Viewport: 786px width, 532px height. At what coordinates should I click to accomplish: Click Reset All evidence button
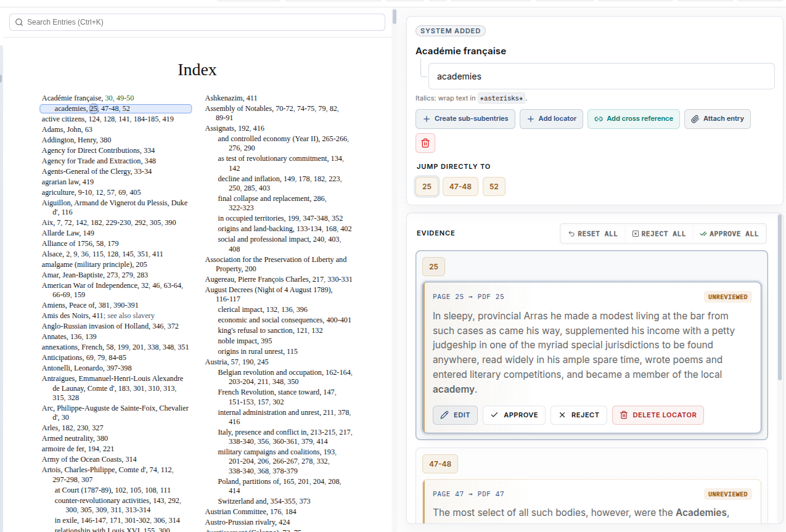(x=593, y=234)
